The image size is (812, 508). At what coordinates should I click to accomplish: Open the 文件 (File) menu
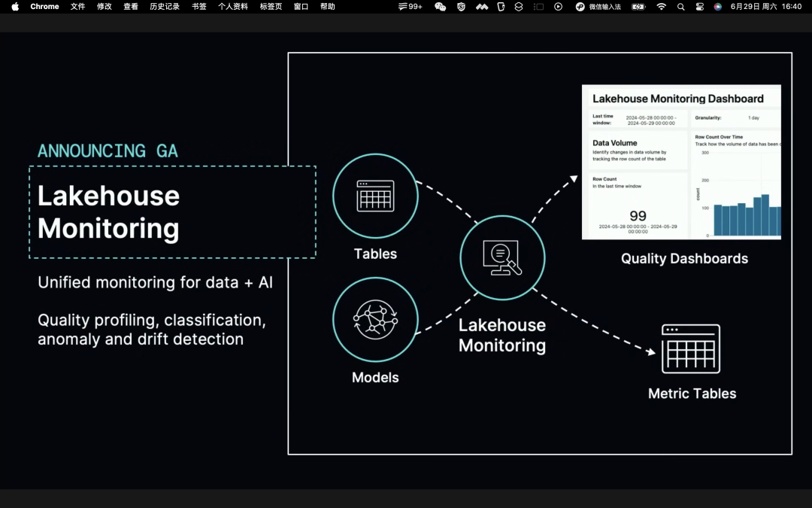pyautogui.click(x=77, y=7)
